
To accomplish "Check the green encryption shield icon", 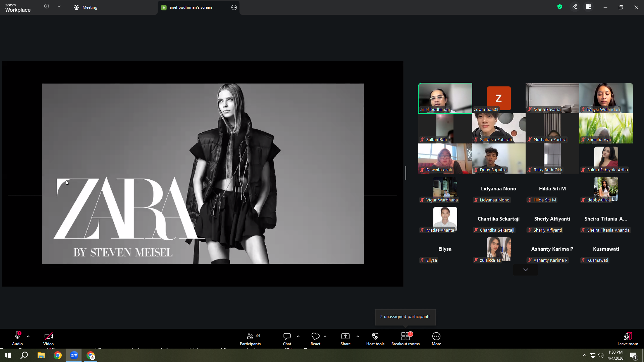I will click(560, 7).
